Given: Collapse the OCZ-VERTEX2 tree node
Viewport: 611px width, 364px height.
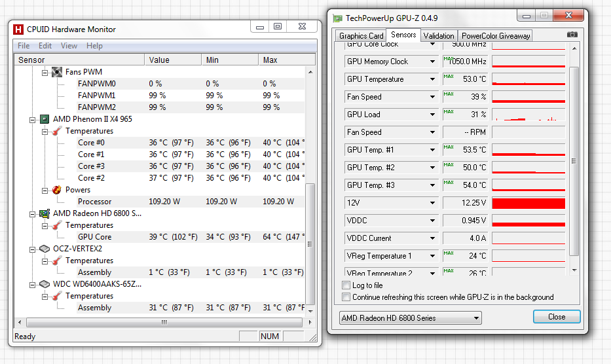Looking at the screenshot, I should [x=32, y=249].
